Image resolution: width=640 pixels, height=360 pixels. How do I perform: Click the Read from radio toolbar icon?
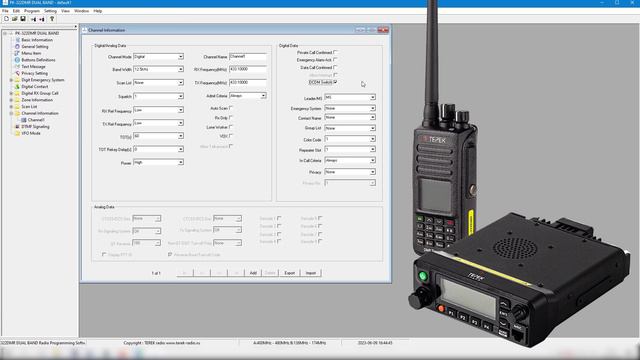coord(33,19)
